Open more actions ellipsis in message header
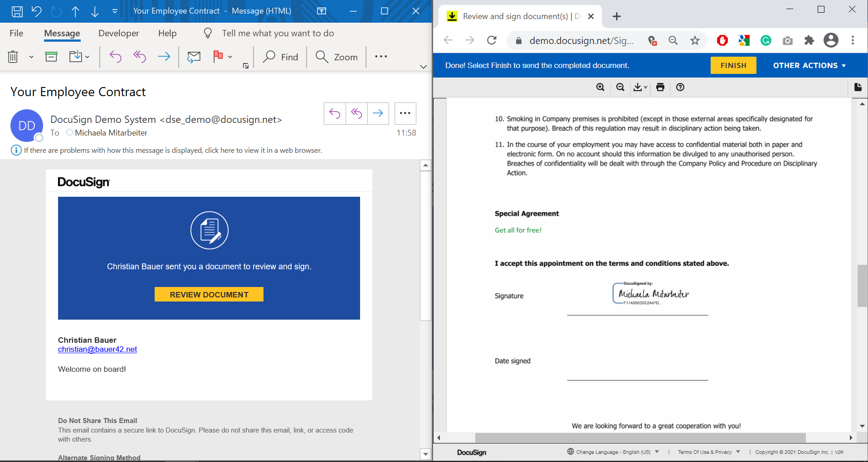The image size is (868, 462). pos(405,113)
